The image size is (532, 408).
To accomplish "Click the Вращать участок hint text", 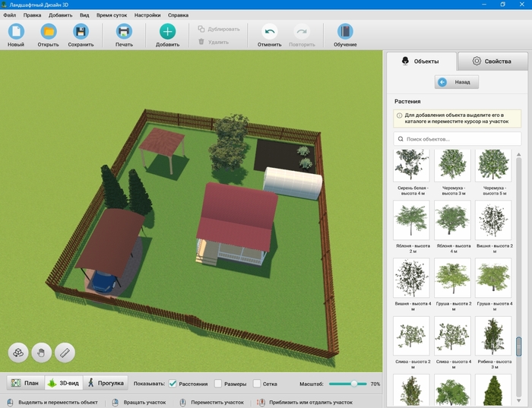I will pos(144,402).
